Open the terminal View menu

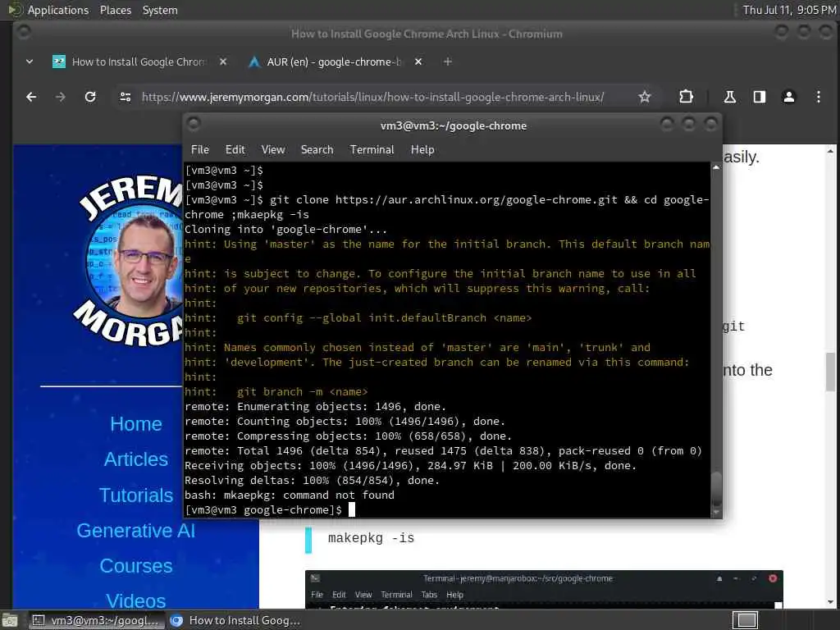click(x=272, y=149)
